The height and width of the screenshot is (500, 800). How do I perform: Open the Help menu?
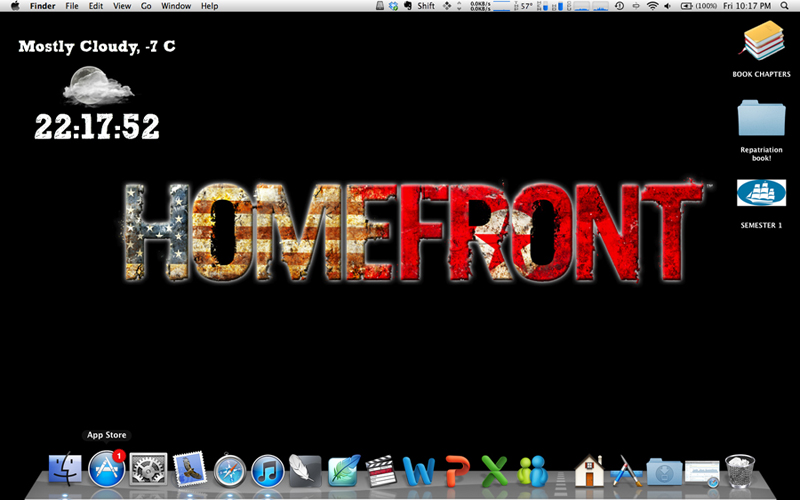[x=209, y=6]
